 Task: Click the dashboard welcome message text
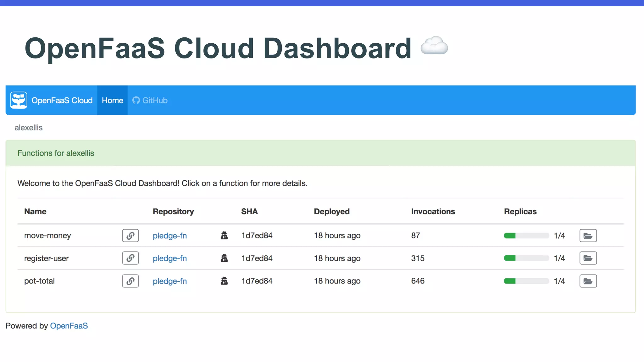tap(163, 183)
